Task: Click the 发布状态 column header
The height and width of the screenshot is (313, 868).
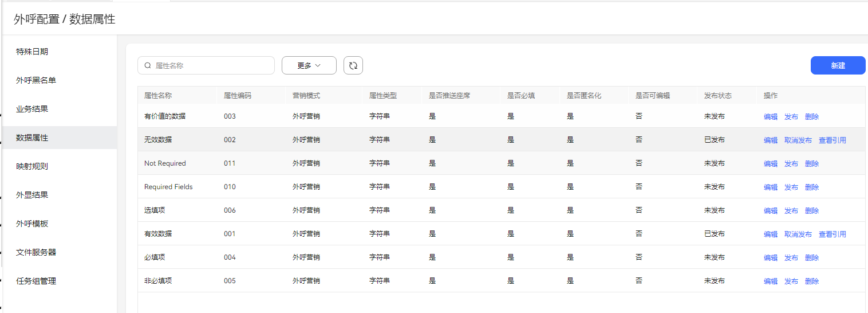Action: 718,95
